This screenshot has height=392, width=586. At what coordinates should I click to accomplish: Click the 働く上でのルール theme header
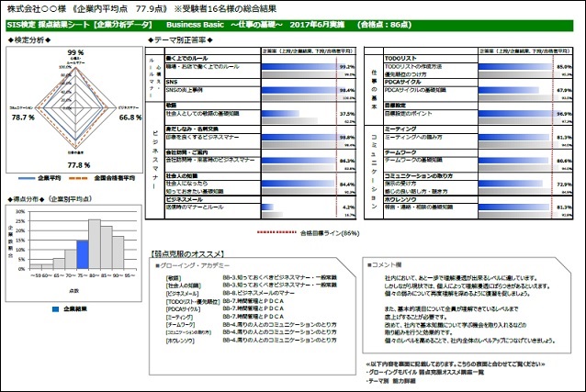coord(186,59)
